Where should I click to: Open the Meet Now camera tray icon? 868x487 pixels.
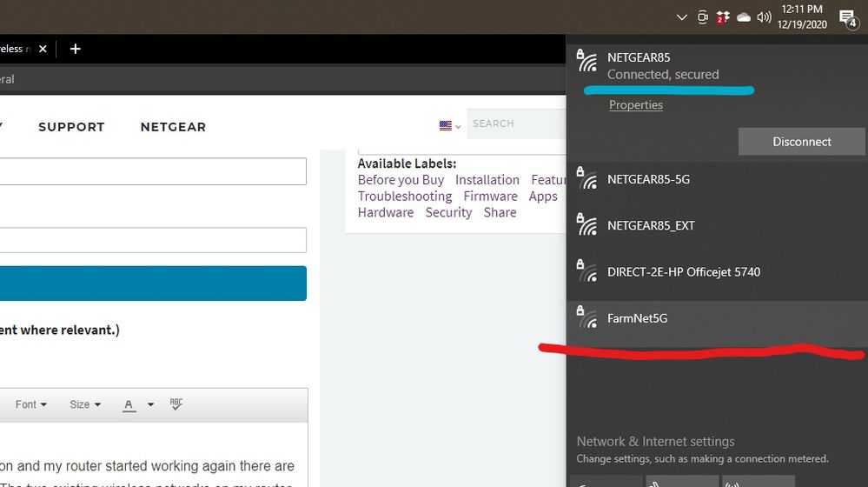703,17
